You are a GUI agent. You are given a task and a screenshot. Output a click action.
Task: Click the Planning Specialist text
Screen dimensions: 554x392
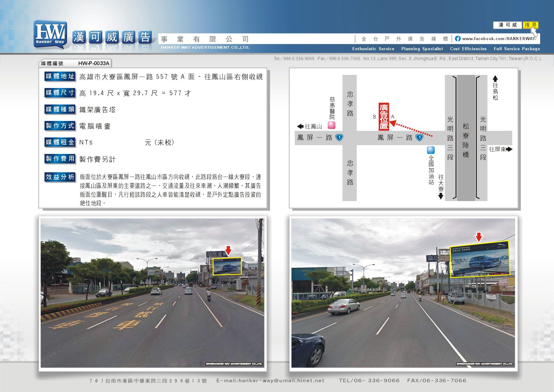tap(422, 49)
